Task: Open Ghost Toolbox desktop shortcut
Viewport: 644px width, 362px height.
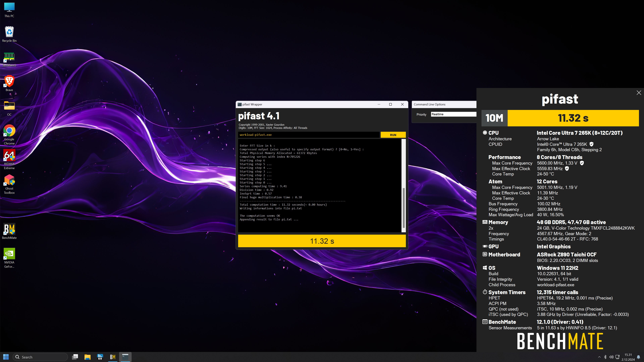Action: (x=9, y=184)
